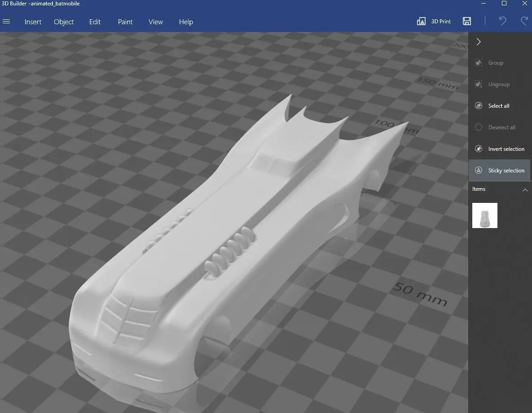Choose Deselect all option

click(502, 127)
